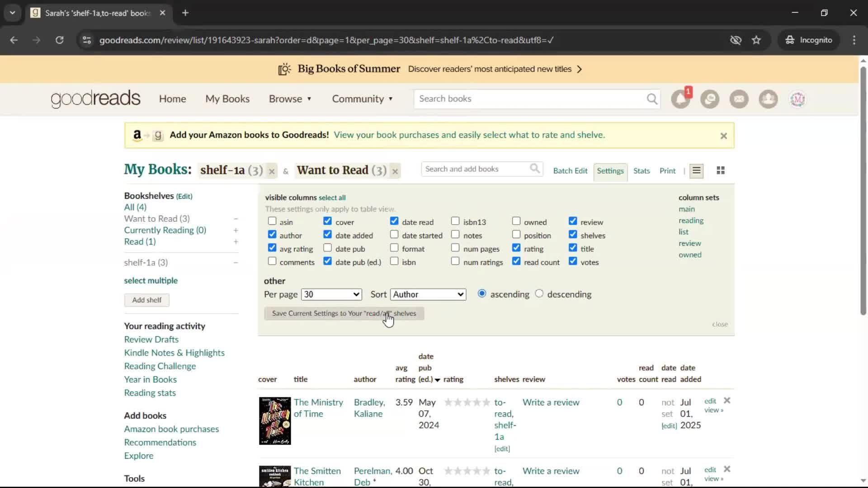This screenshot has width=868, height=488.
Task: Enable the date started checkbox
Action: [394, 235]
